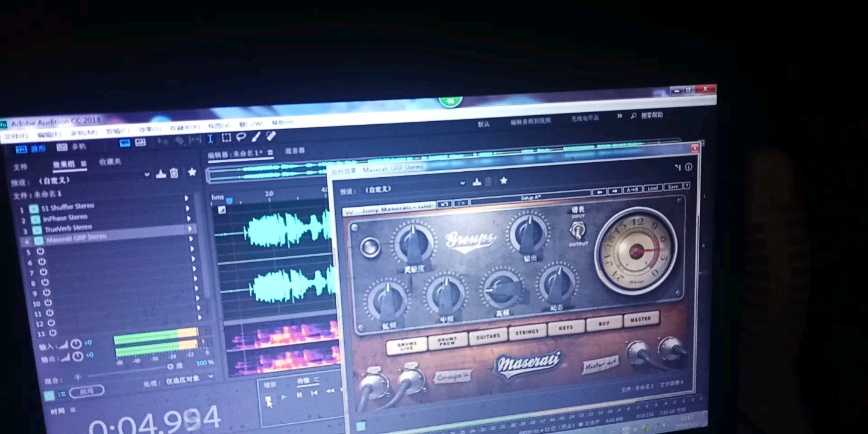Toggle power for TrueVerb Stereo effect
The width and height of the screenshot is (868, 434).
[x=36, y=230]
